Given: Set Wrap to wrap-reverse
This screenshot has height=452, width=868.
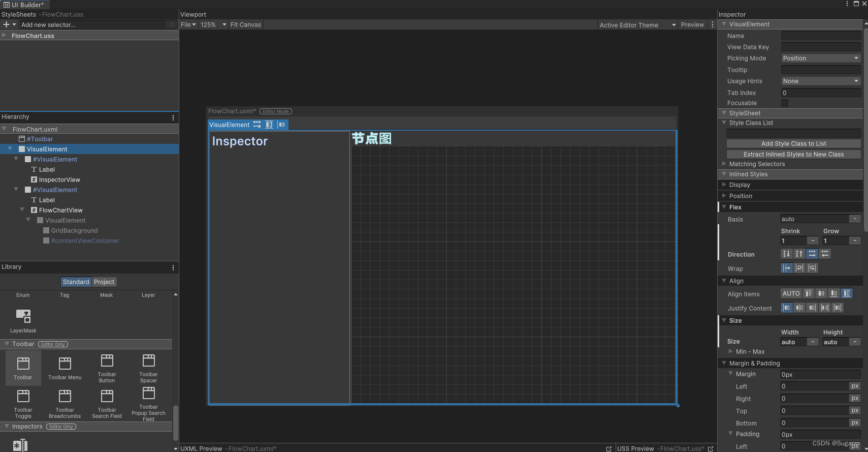Looking at the screenshot, I should (812, 268).
